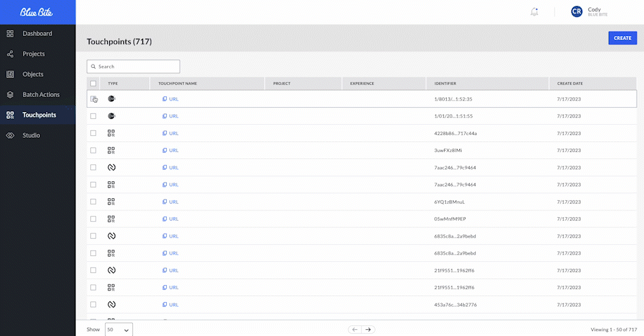644x336 pixels.
Task: Click the PROJECT column header
Action: pyautogui.click(x=282, y=83)
